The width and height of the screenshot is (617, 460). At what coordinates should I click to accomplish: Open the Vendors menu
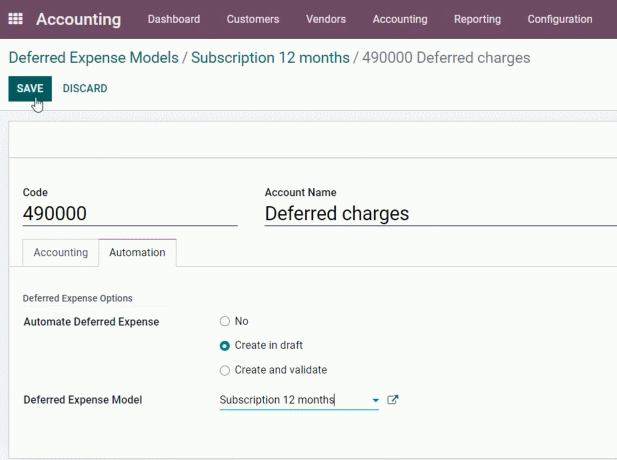(326, 19)
